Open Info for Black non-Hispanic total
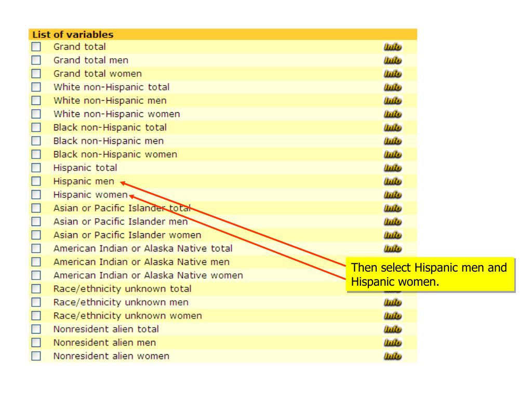This screenshot has width=532, height=399. [x=393, y=128]
